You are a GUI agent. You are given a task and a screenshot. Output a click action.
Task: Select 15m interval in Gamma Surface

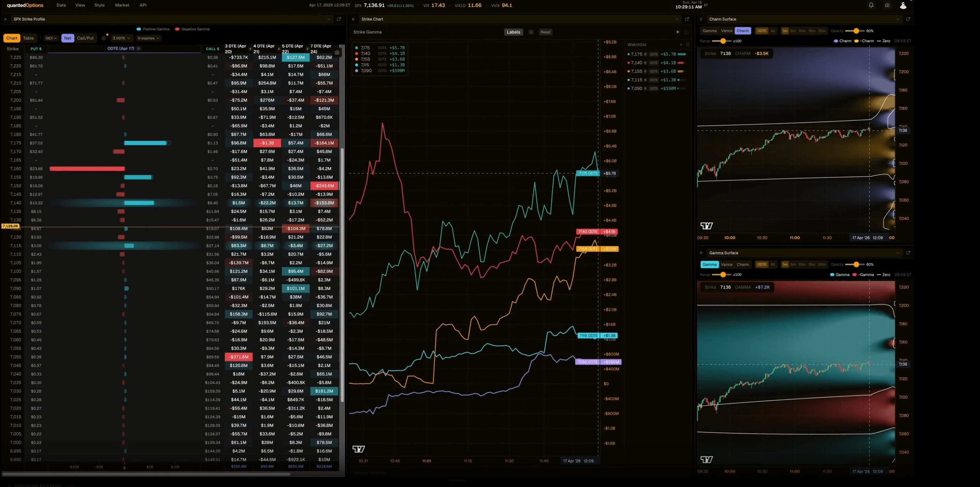click(811, 265)
